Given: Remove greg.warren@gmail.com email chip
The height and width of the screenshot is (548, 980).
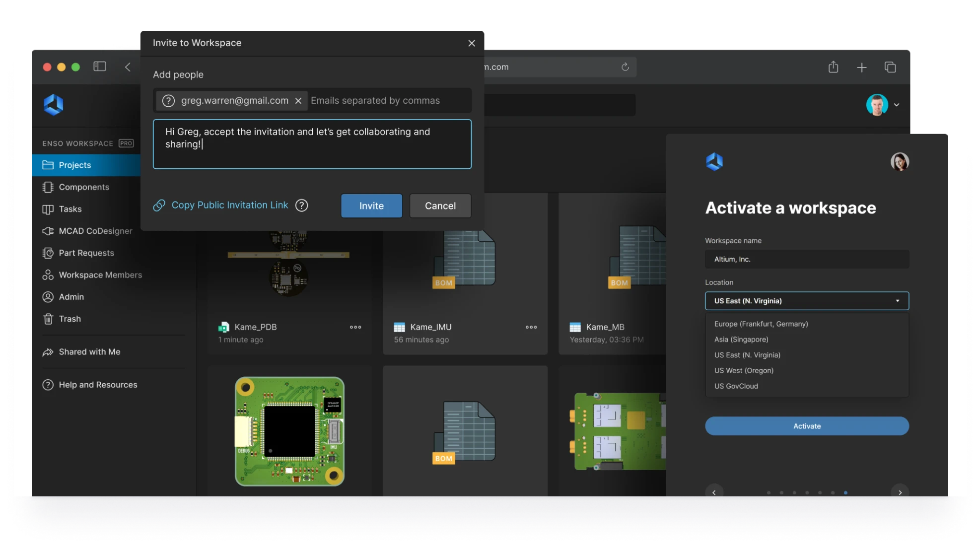Looking at the screenshot, I should (x=298, y=101).
